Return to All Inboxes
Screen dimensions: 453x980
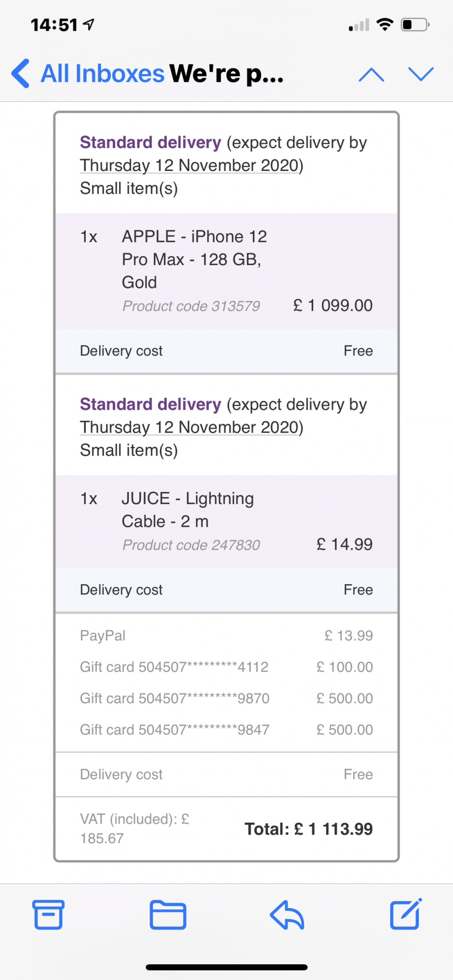(x=102, y=73)
